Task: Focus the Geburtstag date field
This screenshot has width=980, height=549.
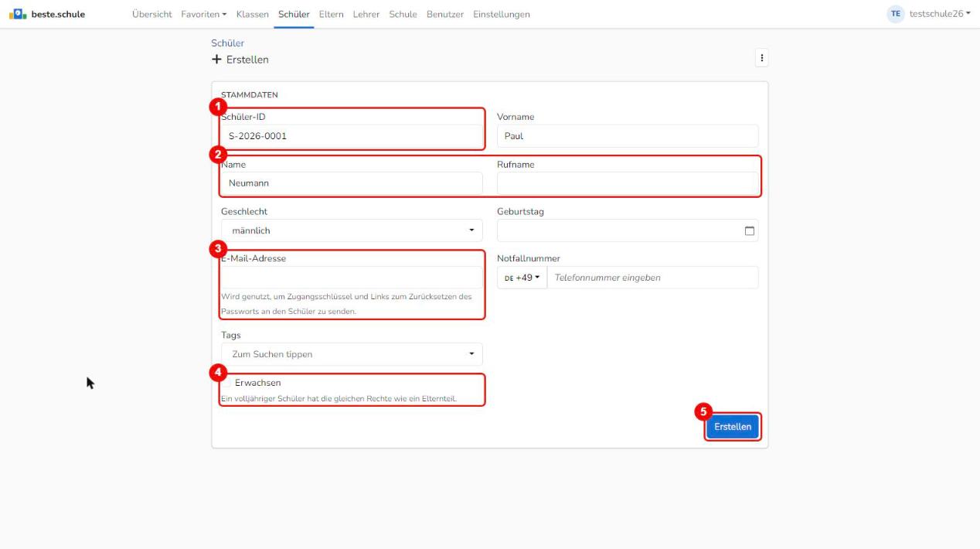Action: pos(628,230)
